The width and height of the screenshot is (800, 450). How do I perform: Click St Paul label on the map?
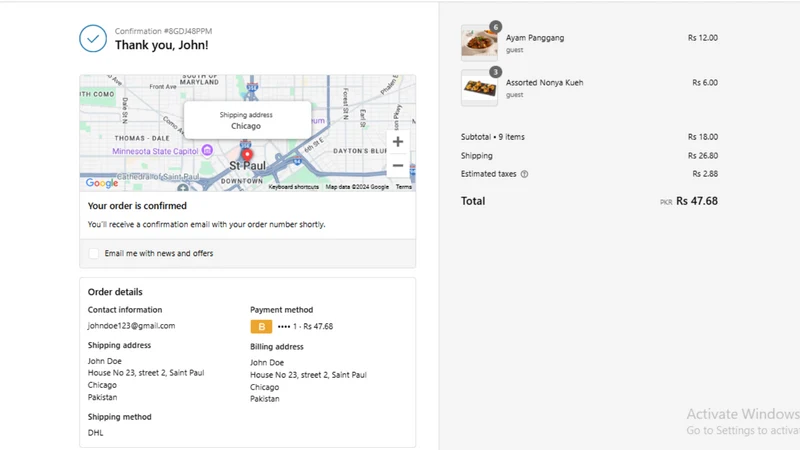point(247,166)
